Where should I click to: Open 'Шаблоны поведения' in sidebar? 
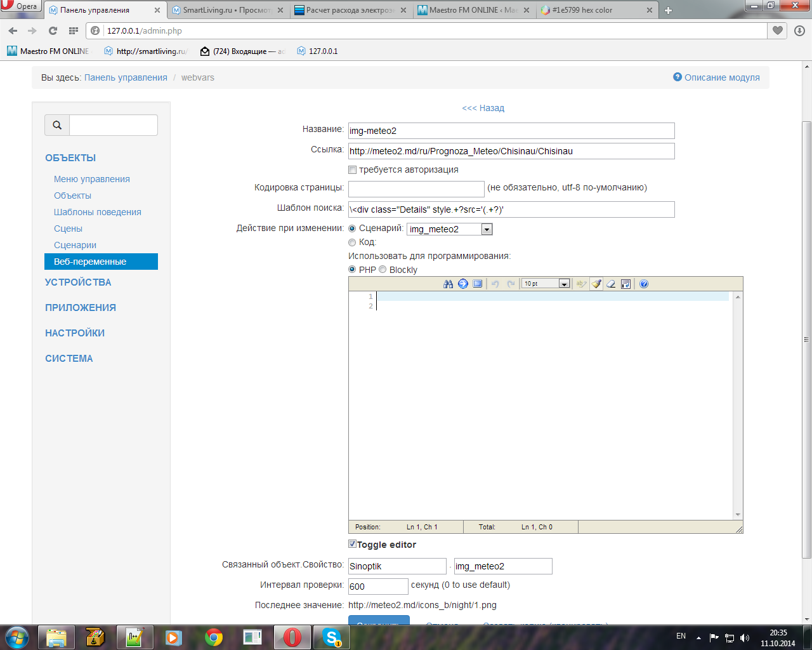coord(98,212)
